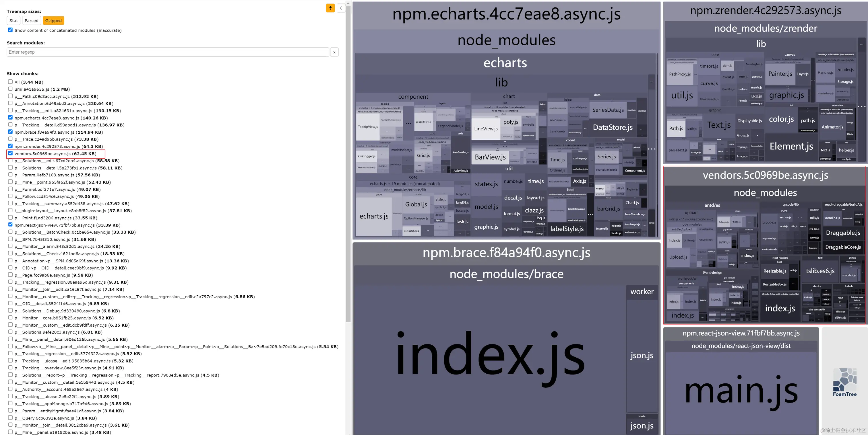Screen dimensions: 868x435
Task: Click the orange pin sidebar icon
Action: [x=330, y=8]
